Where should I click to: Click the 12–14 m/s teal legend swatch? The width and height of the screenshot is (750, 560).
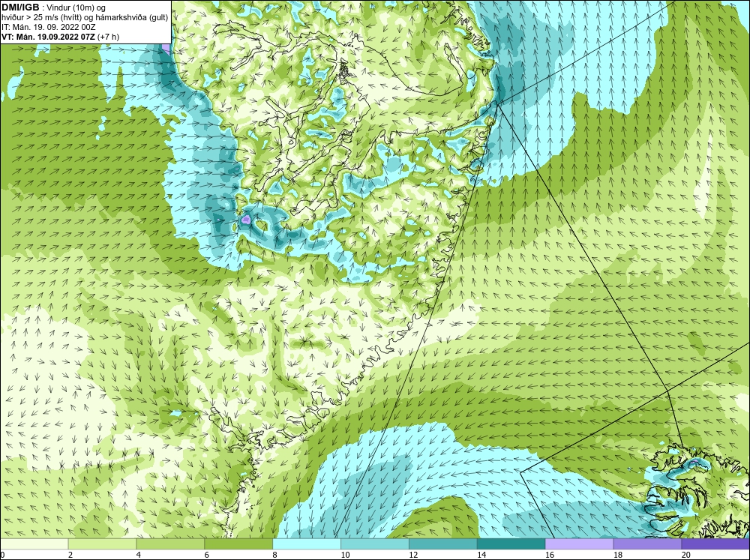tap(443, 544)
